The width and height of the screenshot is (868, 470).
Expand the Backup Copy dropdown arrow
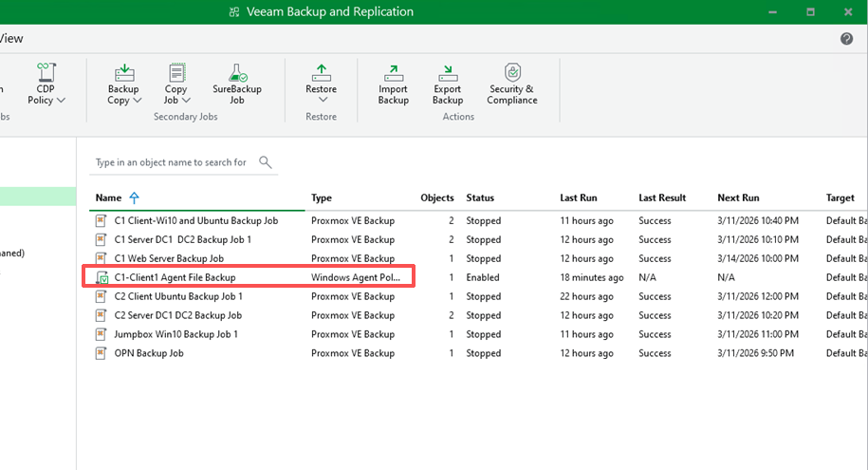(x=138, y=101)
